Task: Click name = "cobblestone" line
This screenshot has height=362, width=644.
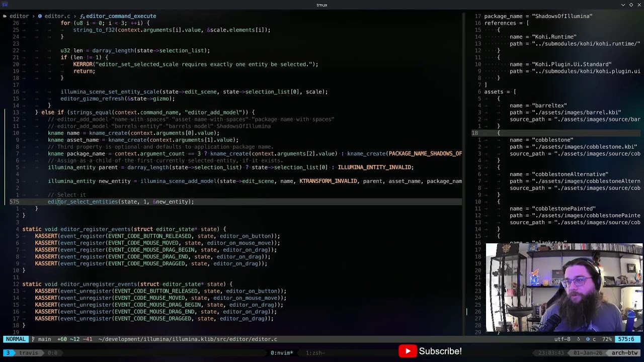Action: tap(541, 140)
